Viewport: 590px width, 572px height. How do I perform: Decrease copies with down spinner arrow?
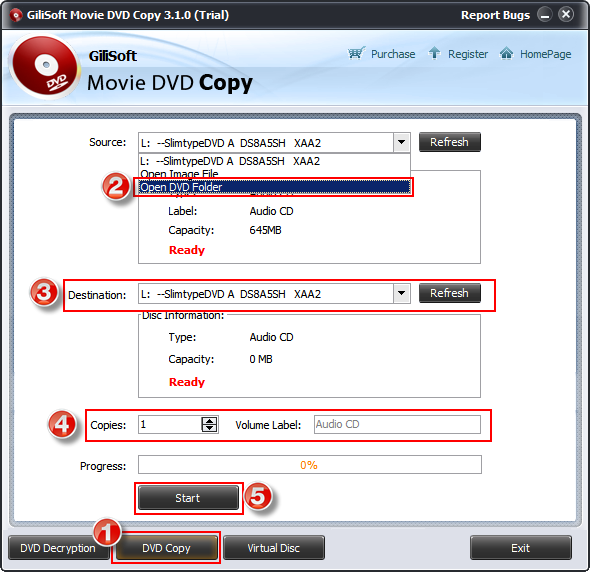210,428
